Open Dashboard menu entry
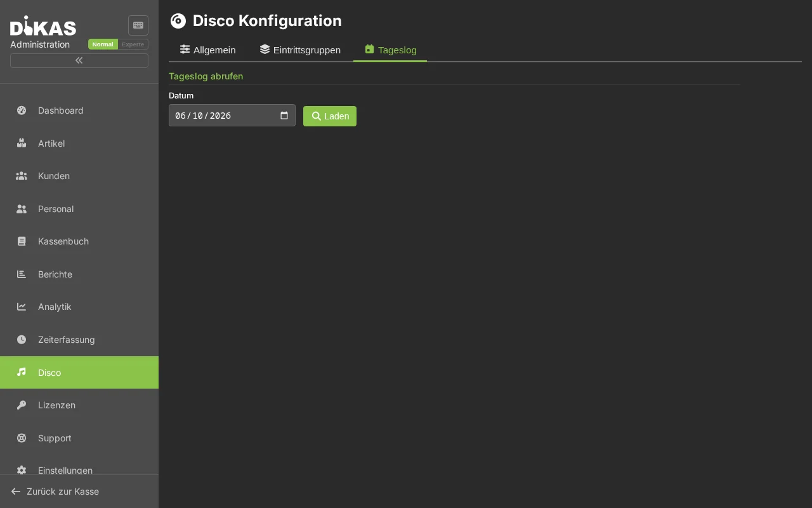 (79, 110)
